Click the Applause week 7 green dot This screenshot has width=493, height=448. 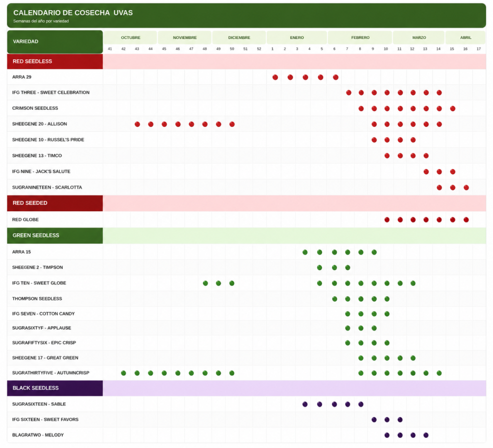point(348,328)
